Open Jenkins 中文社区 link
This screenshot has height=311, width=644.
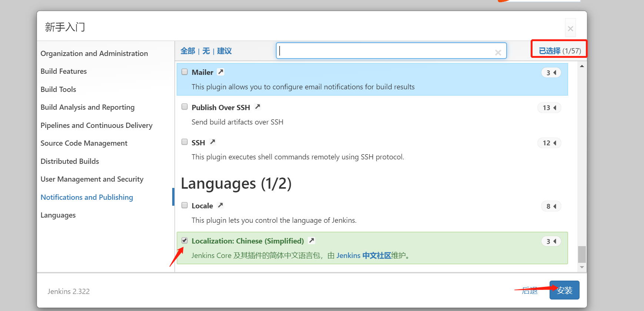tap(364, 255)
